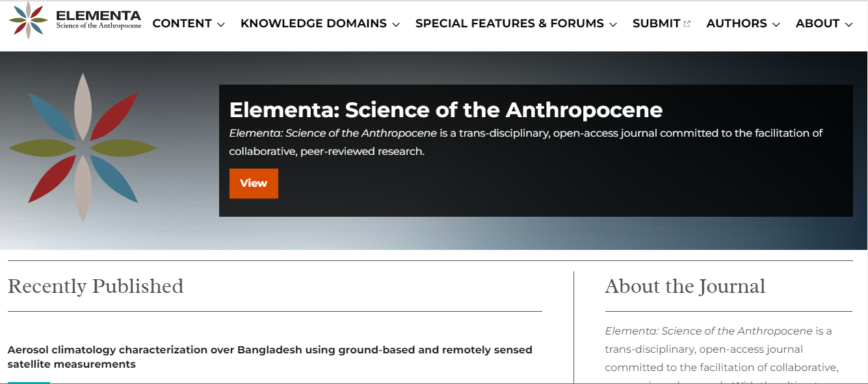Click the ELEMENTA wordmark text in header
Image resolution: width=868 pixels, height=384 pixels.
[98, 16]
